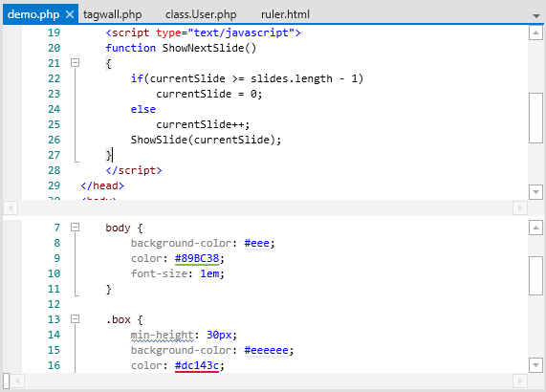This screenshot has height=392, width=546.
Task: Click 'slides.length - 1' on line 22
Action: tap(304, 78)
